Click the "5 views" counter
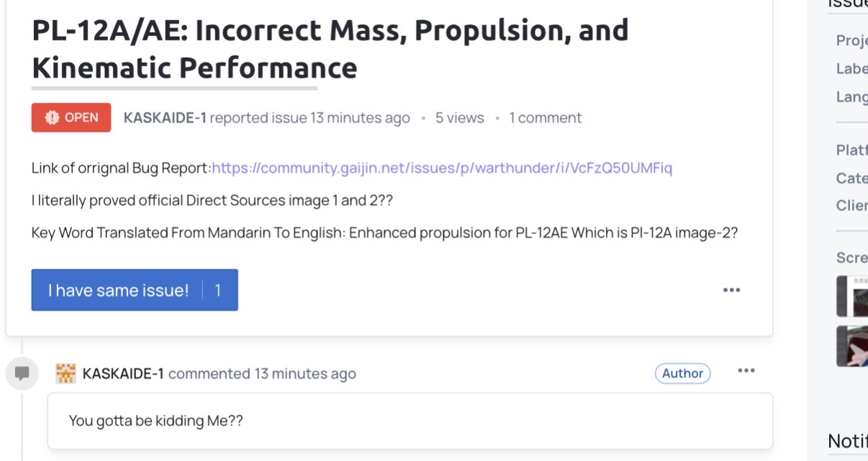868x461 pixels. pos(459,118)
